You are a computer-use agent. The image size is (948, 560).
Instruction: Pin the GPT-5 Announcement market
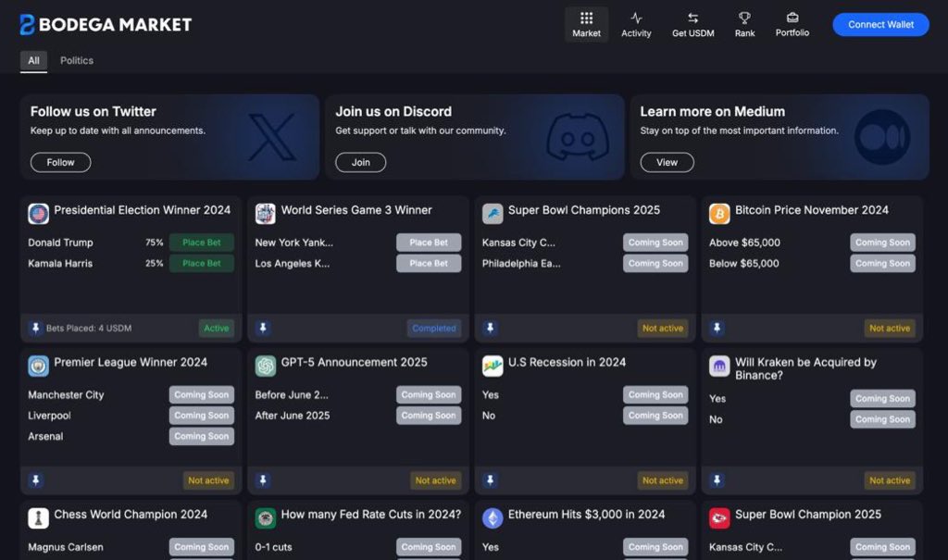tap(262, 480)
